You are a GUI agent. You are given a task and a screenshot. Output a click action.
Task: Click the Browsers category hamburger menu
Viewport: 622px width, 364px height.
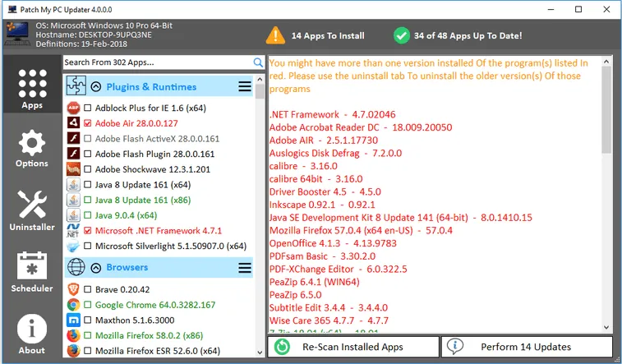245,268
